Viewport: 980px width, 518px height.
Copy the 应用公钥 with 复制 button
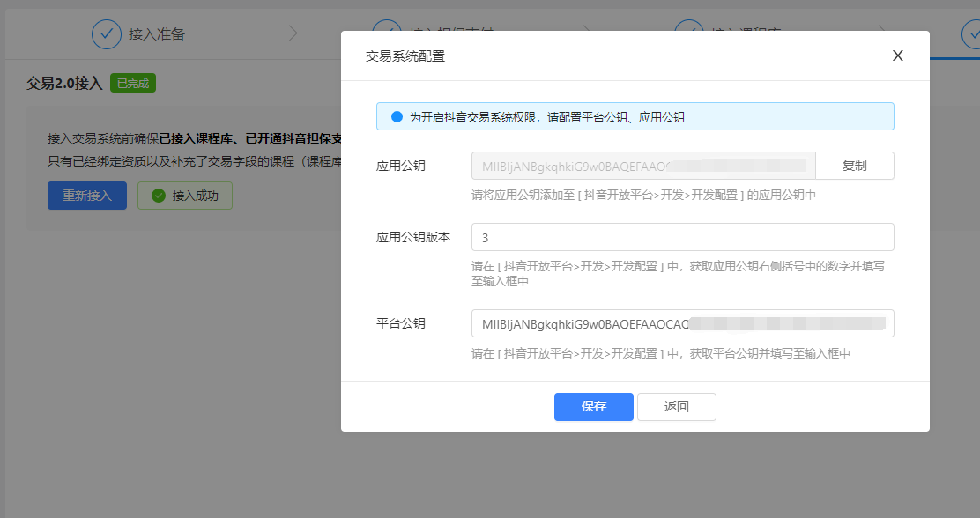854,166
